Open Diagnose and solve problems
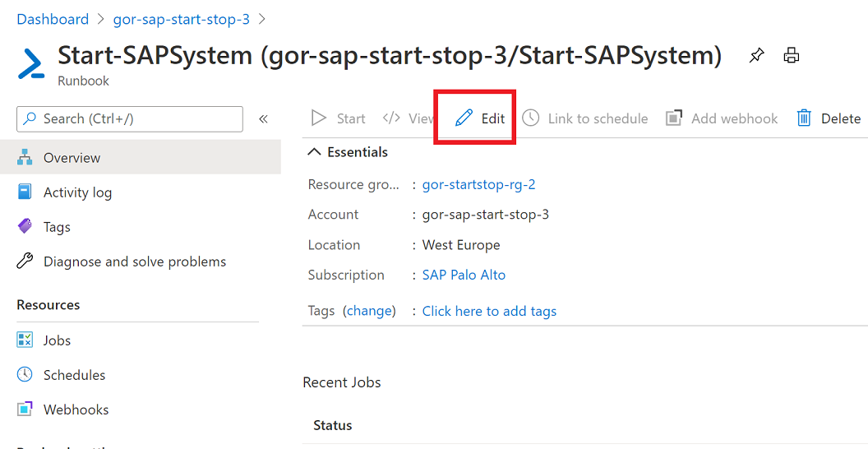Image resolution: width=868 pixels, height=449 pixels. (x=135, y=262)
